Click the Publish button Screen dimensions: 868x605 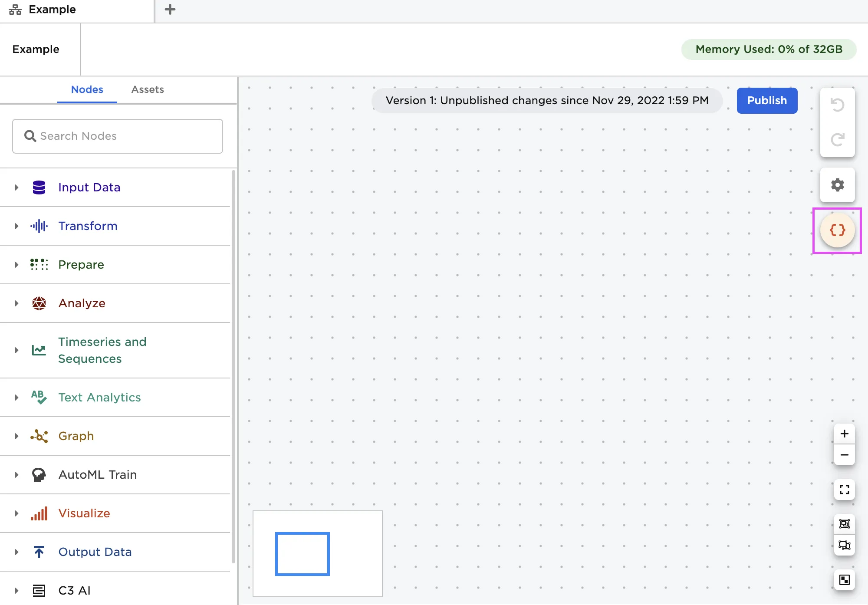coord(767,101)
